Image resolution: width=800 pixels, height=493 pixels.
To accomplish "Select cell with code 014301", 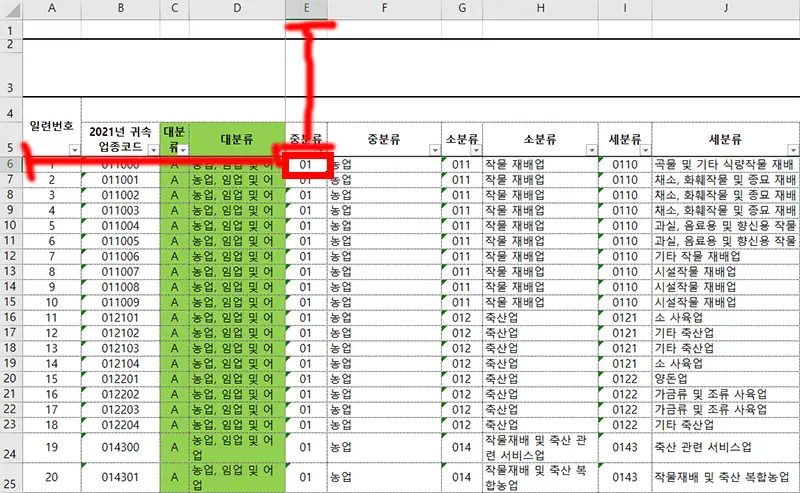I will [x=120, y=478].
